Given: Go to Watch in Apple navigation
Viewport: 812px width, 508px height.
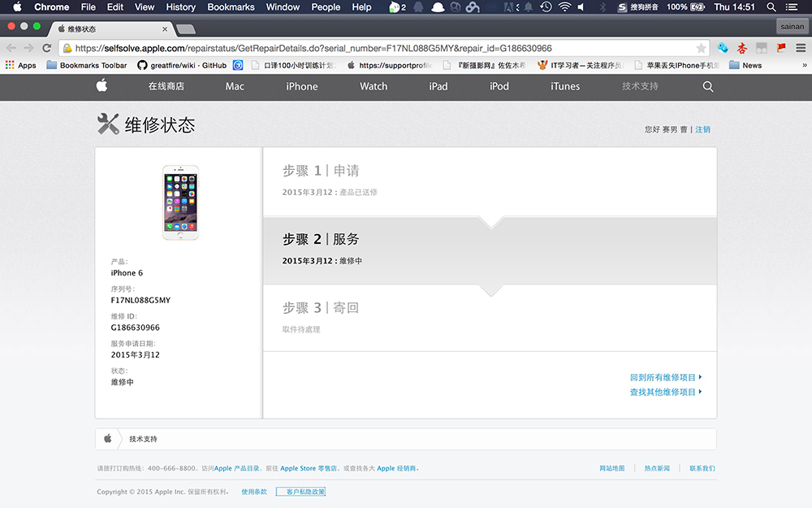Looking at the screenshot, I should click(374, 87).
